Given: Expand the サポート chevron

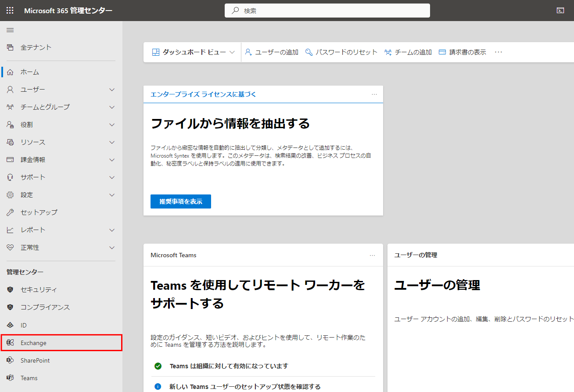Looking at the screenshot, I should (112, 177).
